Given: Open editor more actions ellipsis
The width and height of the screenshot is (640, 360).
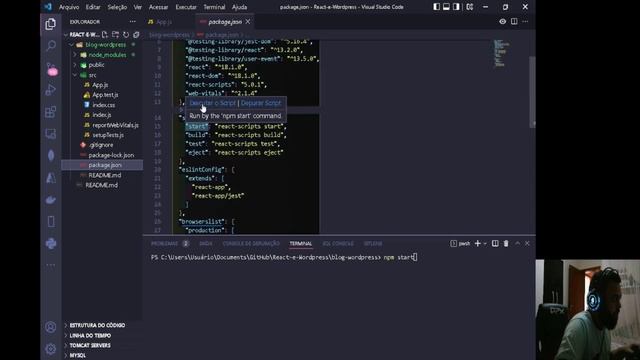Looking at the screenshot, I should (x=525, y=22).
